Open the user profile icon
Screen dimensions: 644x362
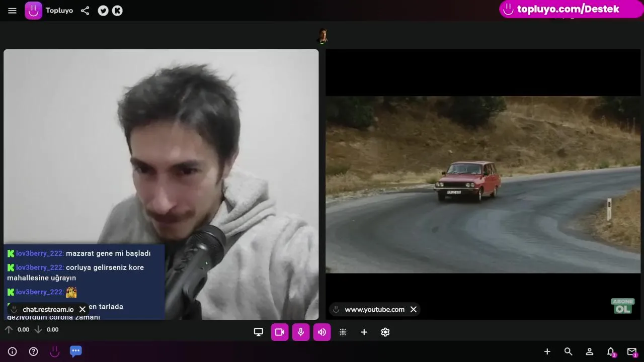coord(590,351)
